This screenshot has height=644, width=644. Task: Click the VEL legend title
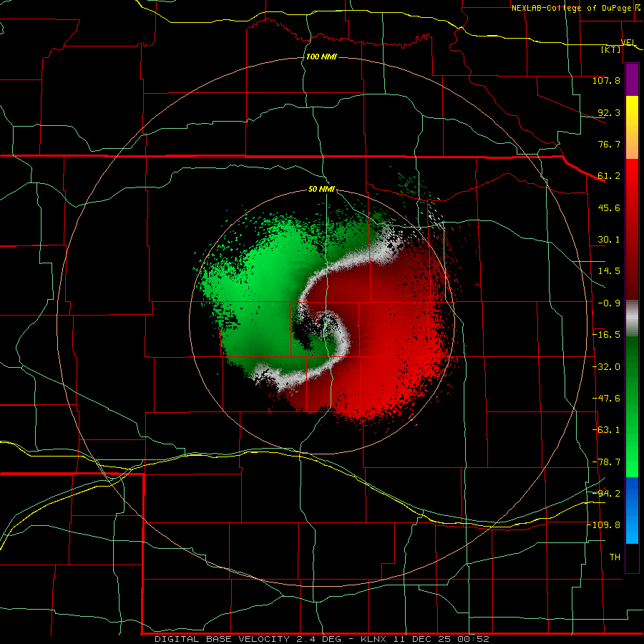(628, 42)
